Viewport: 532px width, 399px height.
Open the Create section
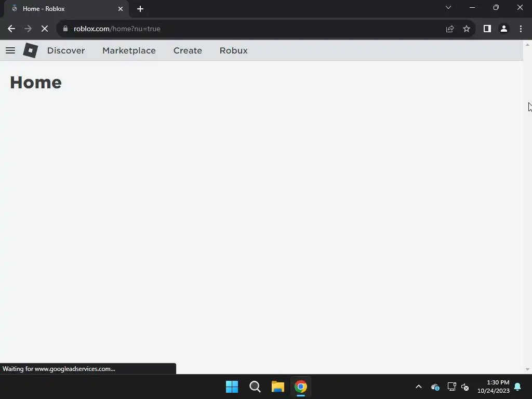click(x=188, y=50)
